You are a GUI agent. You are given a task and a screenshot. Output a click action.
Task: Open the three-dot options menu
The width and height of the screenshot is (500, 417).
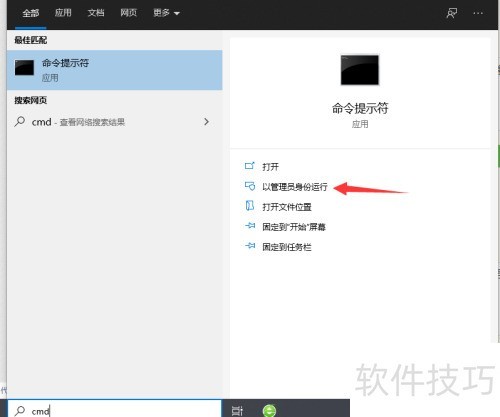click(478, 13)
